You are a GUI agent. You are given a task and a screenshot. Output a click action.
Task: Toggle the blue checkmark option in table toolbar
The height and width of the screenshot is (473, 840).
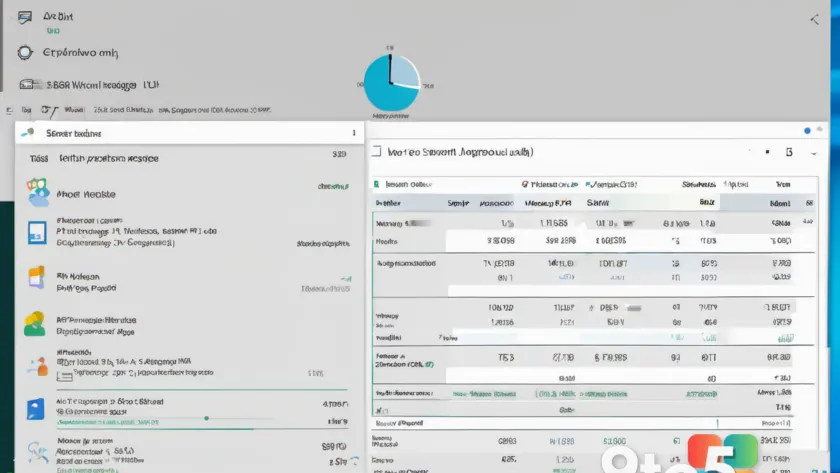click(x=588, y=184)
